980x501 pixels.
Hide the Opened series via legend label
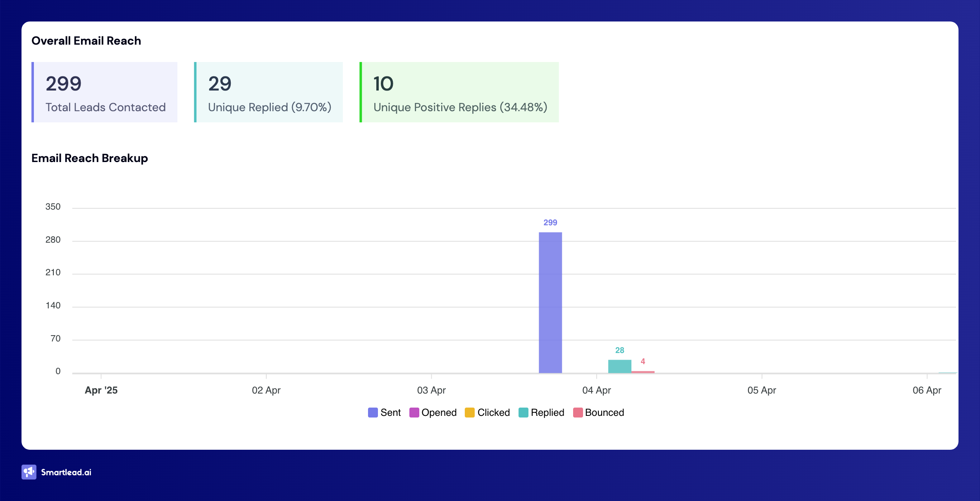coord(439,413)
